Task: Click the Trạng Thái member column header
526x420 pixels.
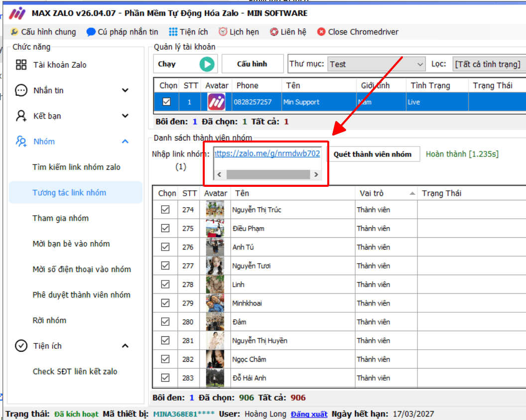Action: (472, 194)
